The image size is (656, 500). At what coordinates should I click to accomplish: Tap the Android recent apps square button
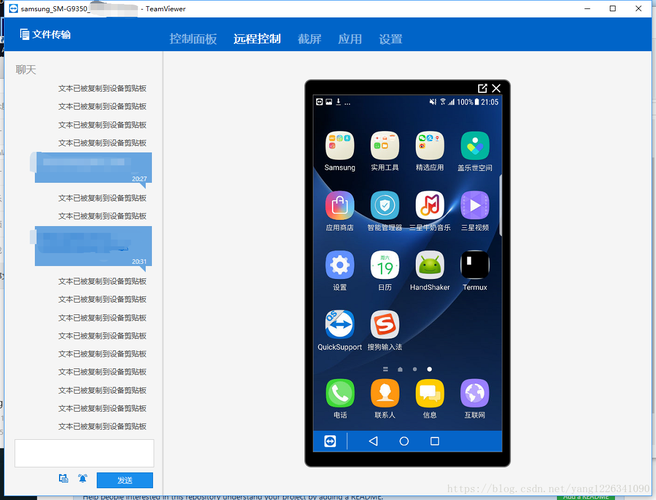[x=435, y=441]
